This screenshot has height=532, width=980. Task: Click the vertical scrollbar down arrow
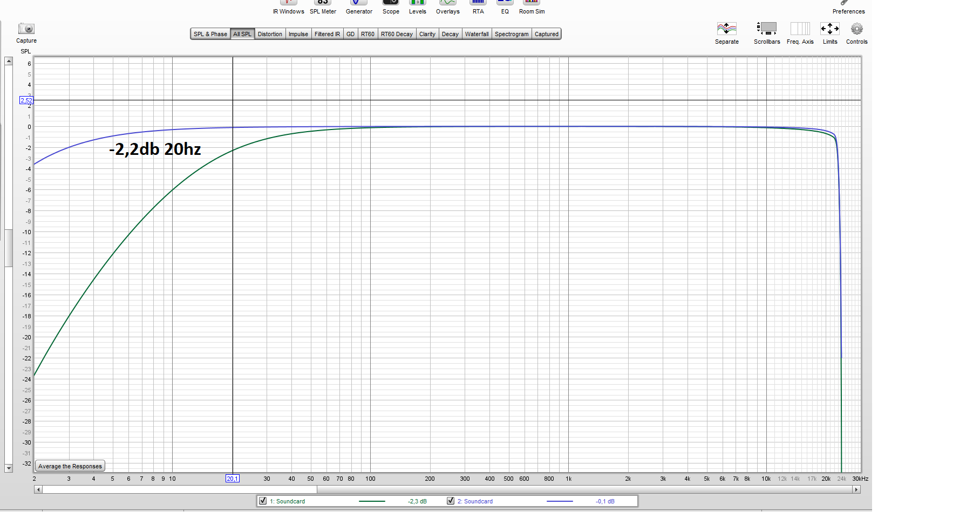[x=9, y=468]
